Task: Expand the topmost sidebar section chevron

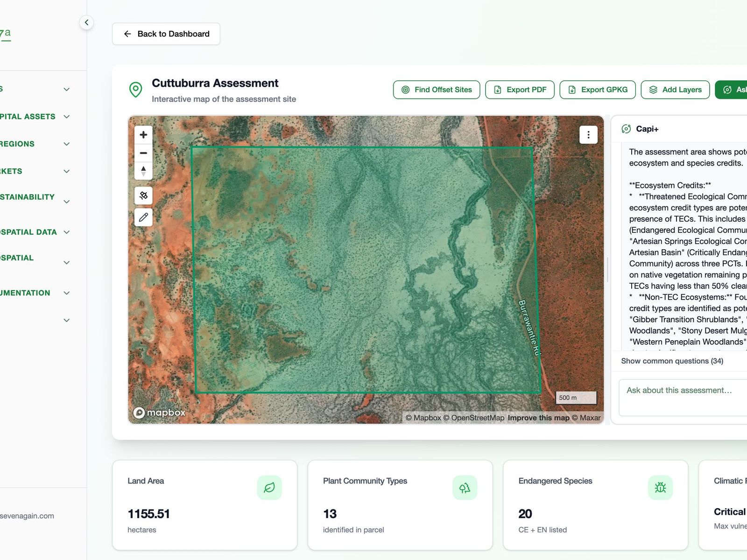Action: 67,89
